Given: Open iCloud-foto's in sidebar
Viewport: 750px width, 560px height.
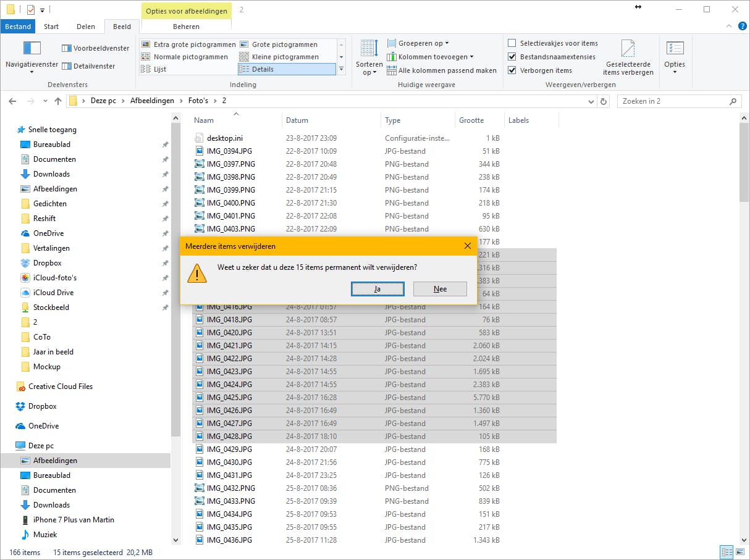Looking at the screenshot, I should [54, 278].
